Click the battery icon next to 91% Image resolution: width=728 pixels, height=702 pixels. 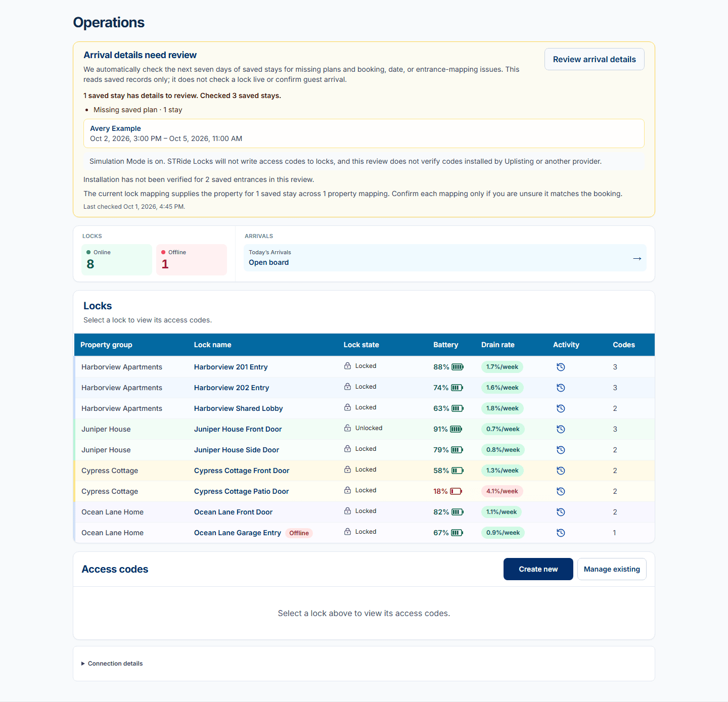[x=456, y=429]
